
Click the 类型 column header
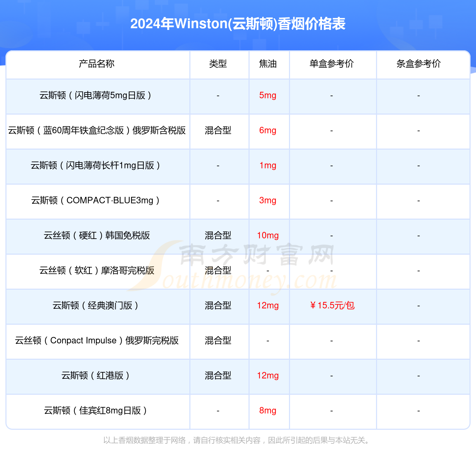tap(218, 64)
